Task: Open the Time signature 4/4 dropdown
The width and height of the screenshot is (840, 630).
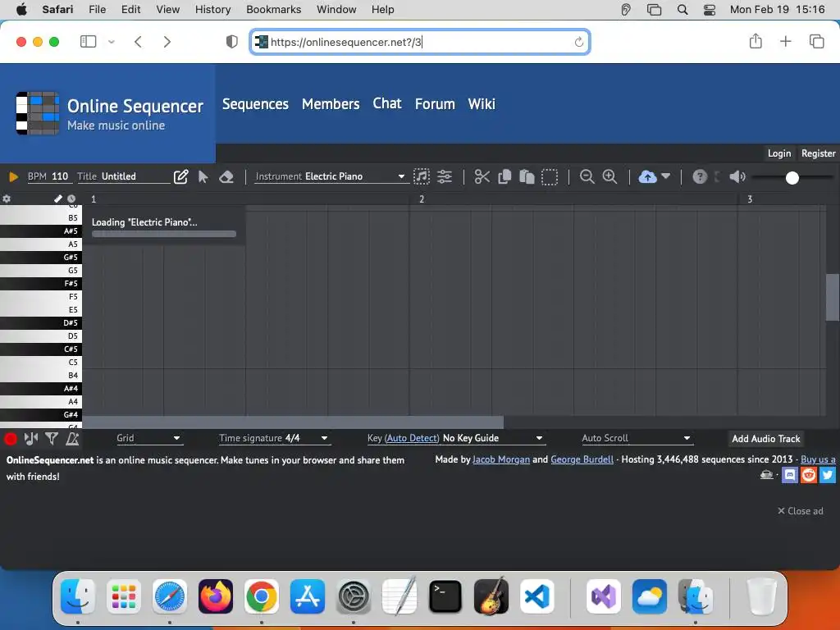Action: coord(274,438)
